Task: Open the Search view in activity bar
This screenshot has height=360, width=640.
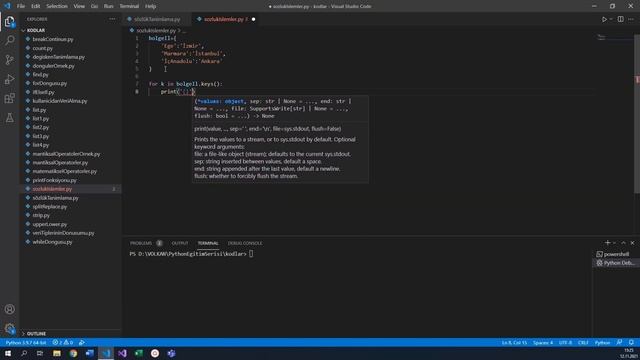Action: (x=9, y=40)
